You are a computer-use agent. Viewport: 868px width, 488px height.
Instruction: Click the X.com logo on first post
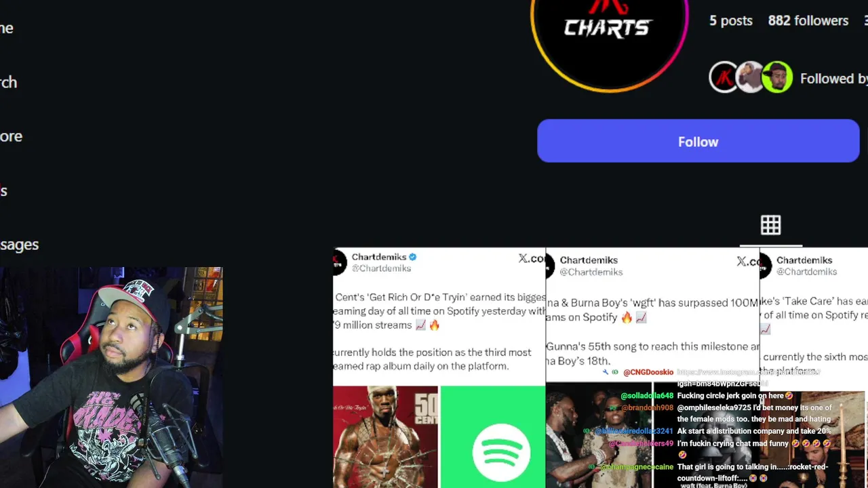532,258
